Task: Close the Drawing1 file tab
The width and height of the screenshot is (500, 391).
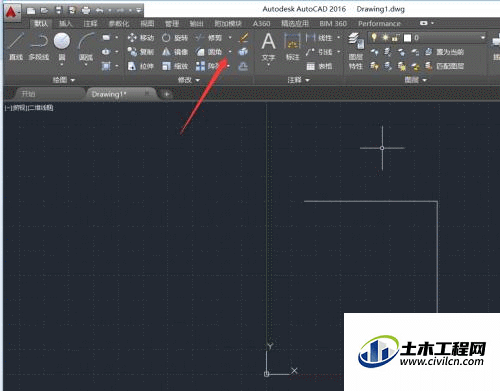Action: pyautogui.click(x=147, y=94)
